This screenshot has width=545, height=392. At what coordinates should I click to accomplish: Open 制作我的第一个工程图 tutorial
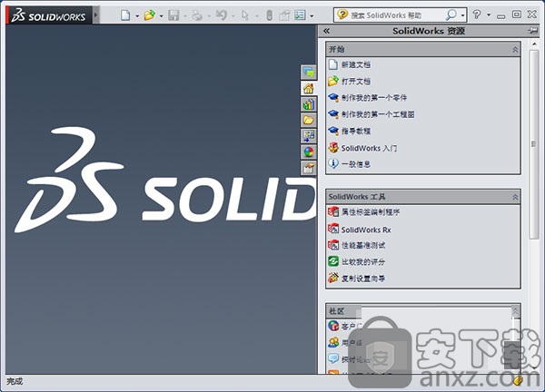coord(378,114)
